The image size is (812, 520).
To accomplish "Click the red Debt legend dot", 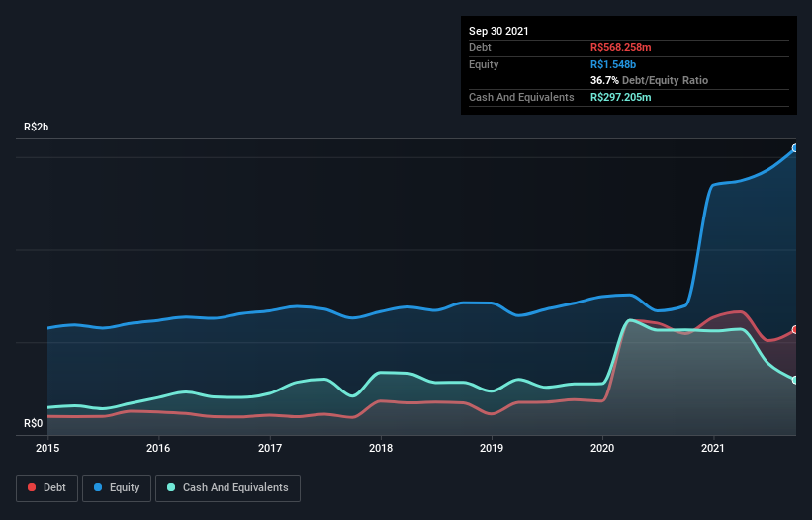I will click(32, 487).
